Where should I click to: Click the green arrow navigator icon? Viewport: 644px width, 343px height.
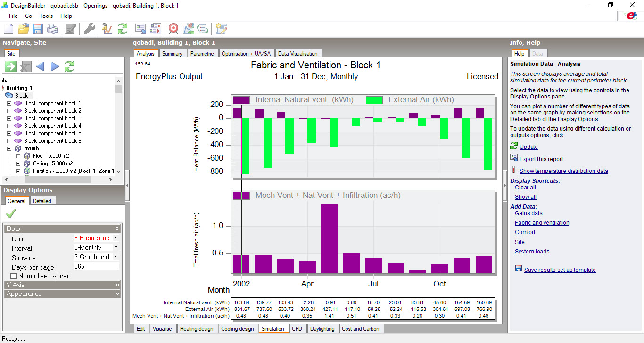click(x=11, y=66)
